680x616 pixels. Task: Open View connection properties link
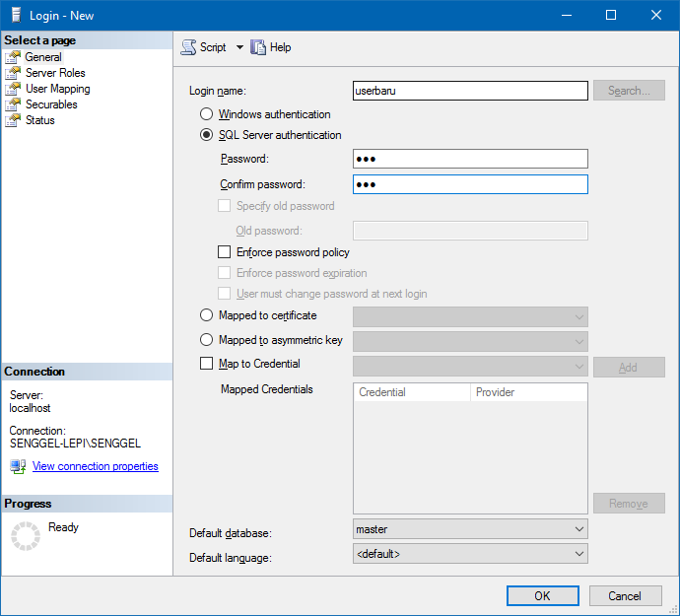96,466
